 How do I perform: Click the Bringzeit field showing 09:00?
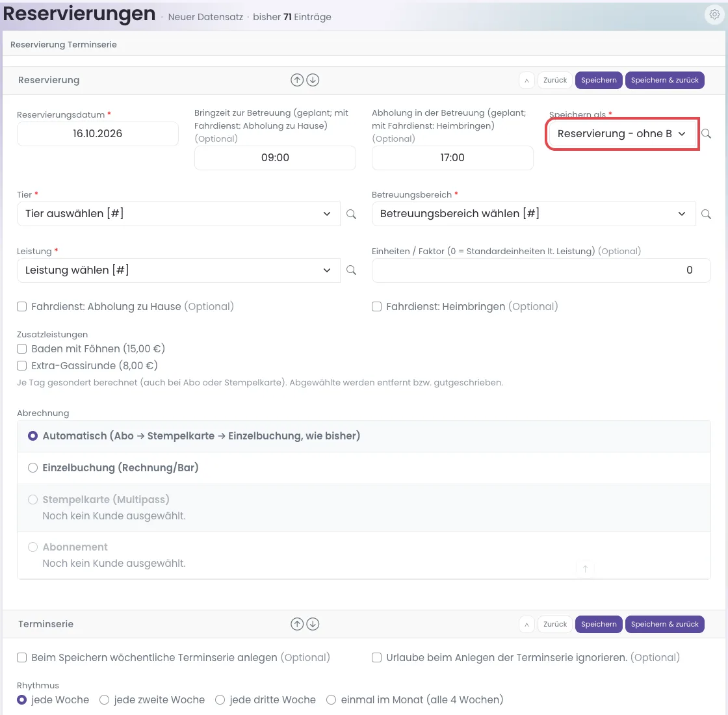click(x=276, y=158)
